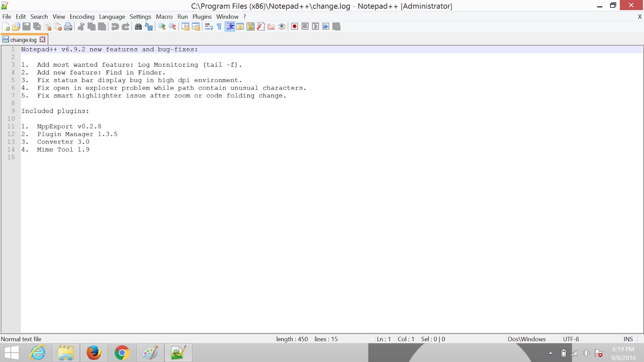This screenshot has height=362, width=644.
Task: Click UTF-8 encoding in status bar
Action: tap(571, 339)
